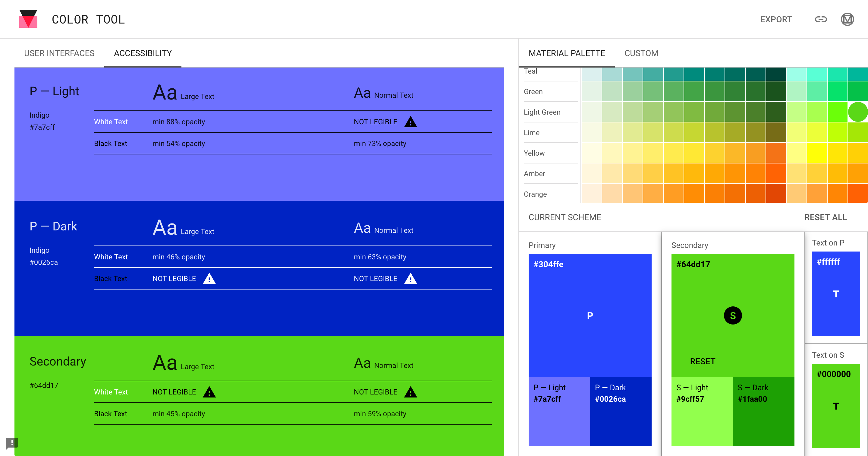Click the NOT LEGIBLE warning triangle on P — Light
The height and width of the screenshot is (456, 868).
(x=410, y=122)
